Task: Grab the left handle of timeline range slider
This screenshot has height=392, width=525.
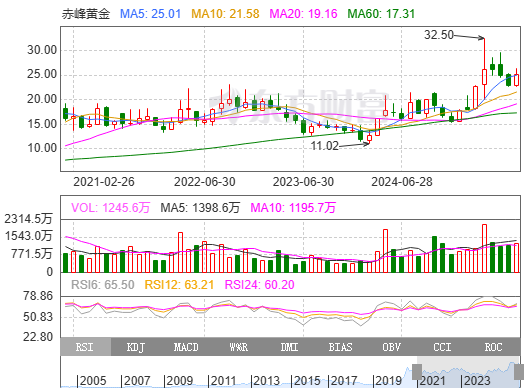Action: [x=417, y=372]
